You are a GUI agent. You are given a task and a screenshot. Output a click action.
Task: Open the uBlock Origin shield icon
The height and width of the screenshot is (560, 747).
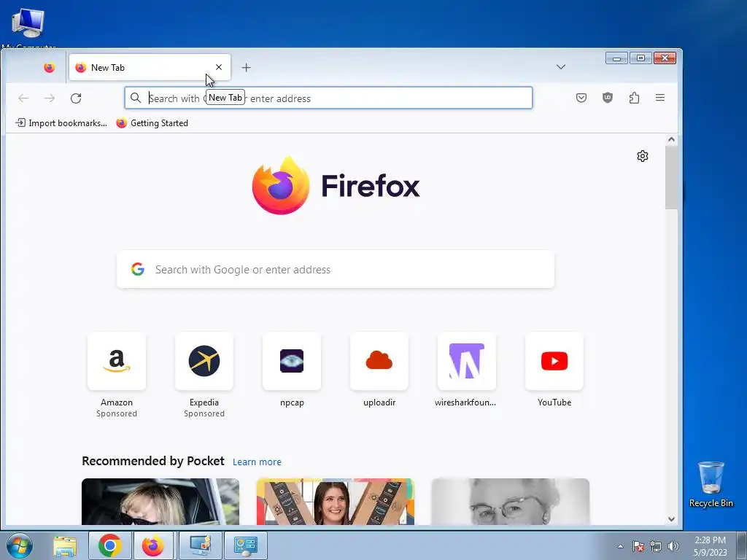pos(608,98)
